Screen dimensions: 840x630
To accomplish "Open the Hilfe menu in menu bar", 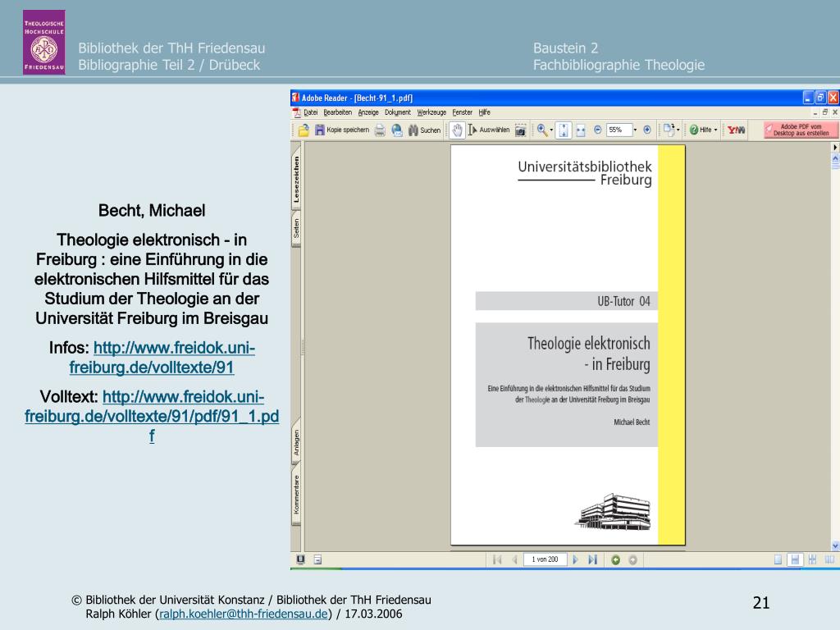I will (x=484, y=112).
